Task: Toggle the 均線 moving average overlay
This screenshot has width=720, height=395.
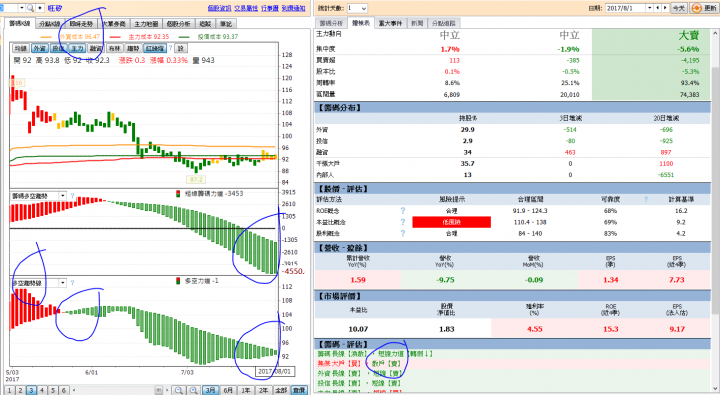Action: click(x=21, y=48)
